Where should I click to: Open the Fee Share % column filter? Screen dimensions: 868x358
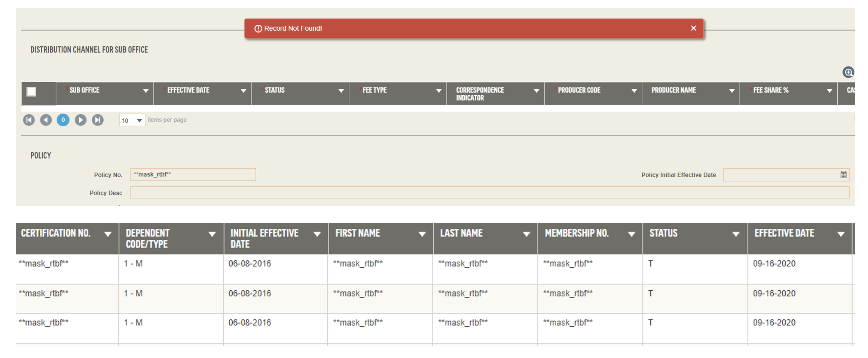[829, 91]
